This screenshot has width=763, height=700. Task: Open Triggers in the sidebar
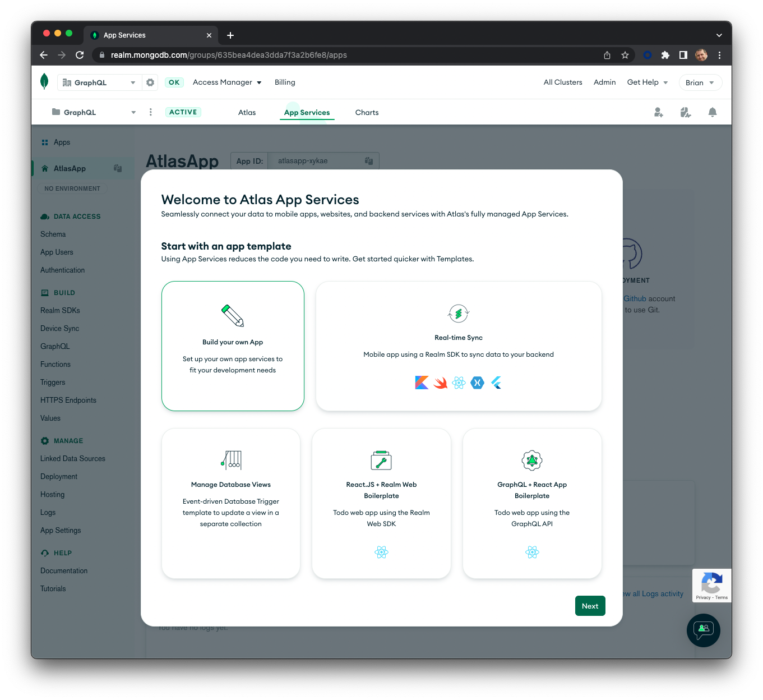coord(53,383)
